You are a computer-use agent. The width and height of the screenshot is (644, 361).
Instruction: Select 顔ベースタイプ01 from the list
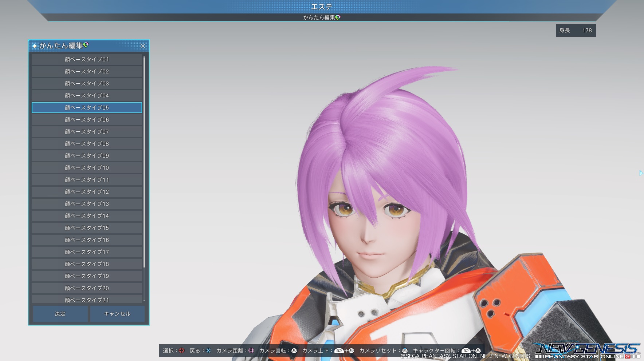tap(87, 59)
